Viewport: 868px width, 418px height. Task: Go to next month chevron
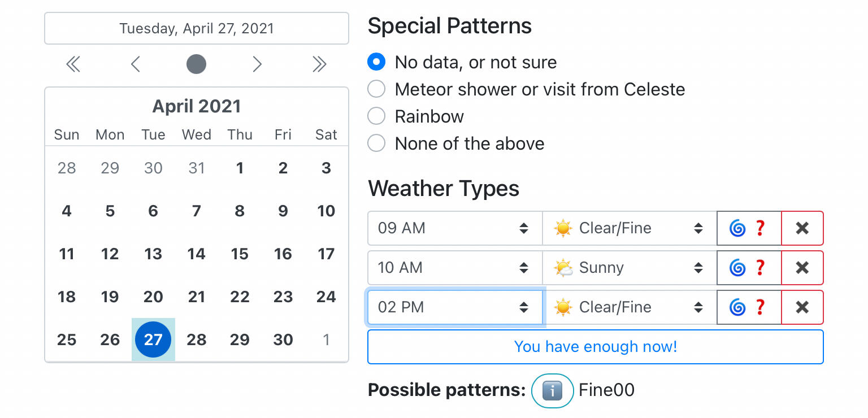pyautogui.click(x=257, y=64)
